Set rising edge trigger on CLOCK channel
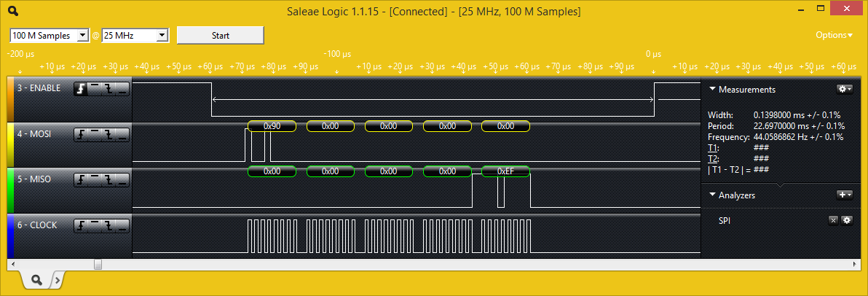 (x=81, y=225)
